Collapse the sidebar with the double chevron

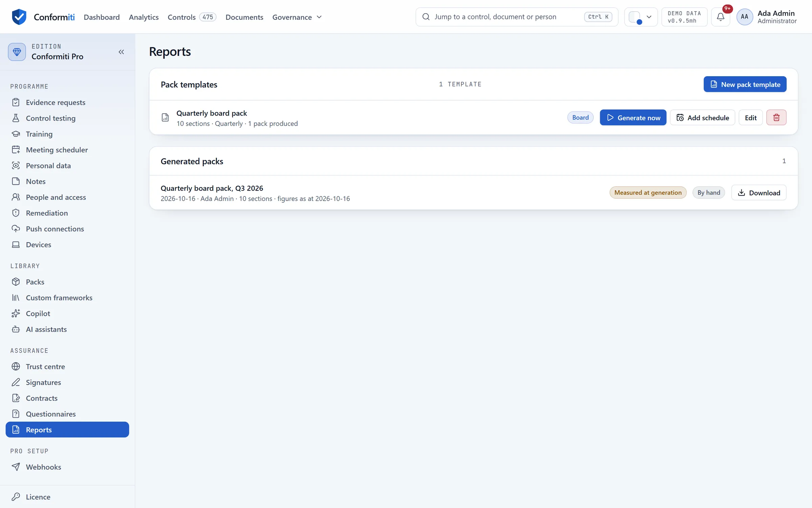[x=121, y=52]
